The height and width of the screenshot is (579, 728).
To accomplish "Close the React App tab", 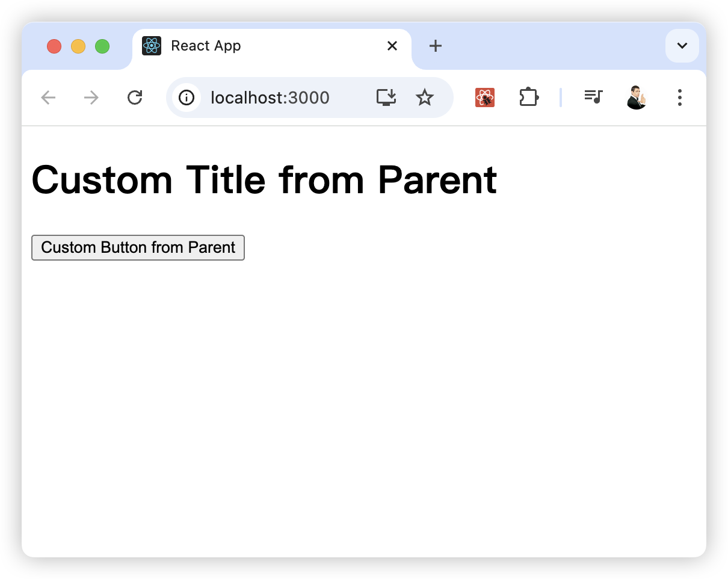I will coord(392,46).
